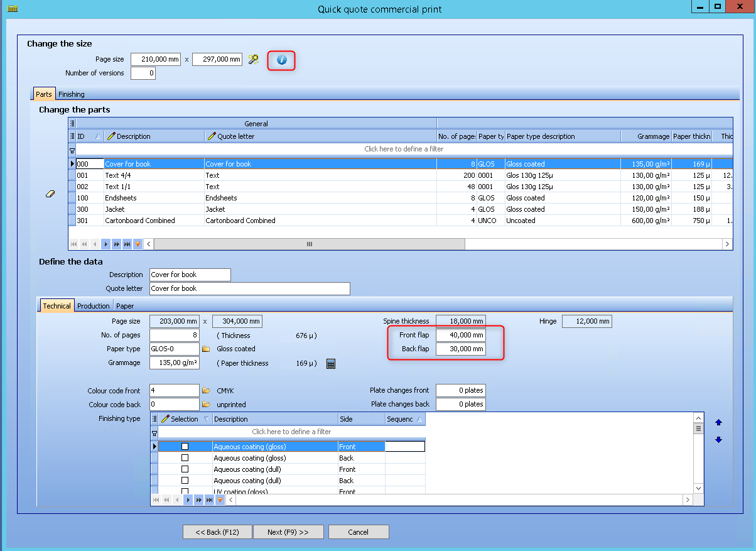Click the eraser icon left of parts grid
This screenshot has height=551, width=756.
click(x=51, y=194)
